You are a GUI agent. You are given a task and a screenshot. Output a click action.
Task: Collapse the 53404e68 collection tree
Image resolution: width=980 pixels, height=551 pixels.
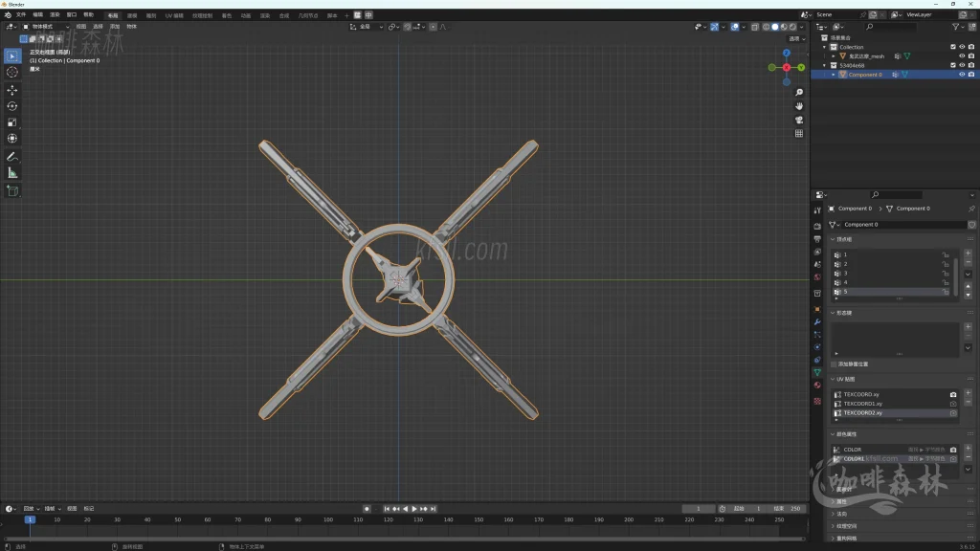(x=825, y=65)
